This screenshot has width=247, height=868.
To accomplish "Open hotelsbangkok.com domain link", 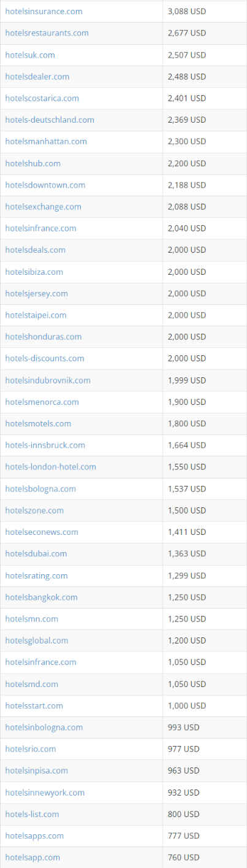I will tap(41, 597).
